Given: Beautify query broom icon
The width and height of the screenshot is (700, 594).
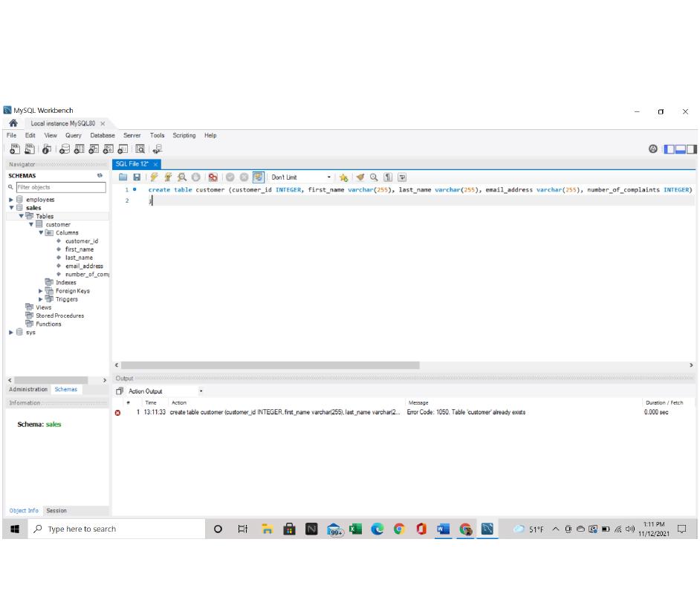Looking at the screenshot, I should (360, 177).
